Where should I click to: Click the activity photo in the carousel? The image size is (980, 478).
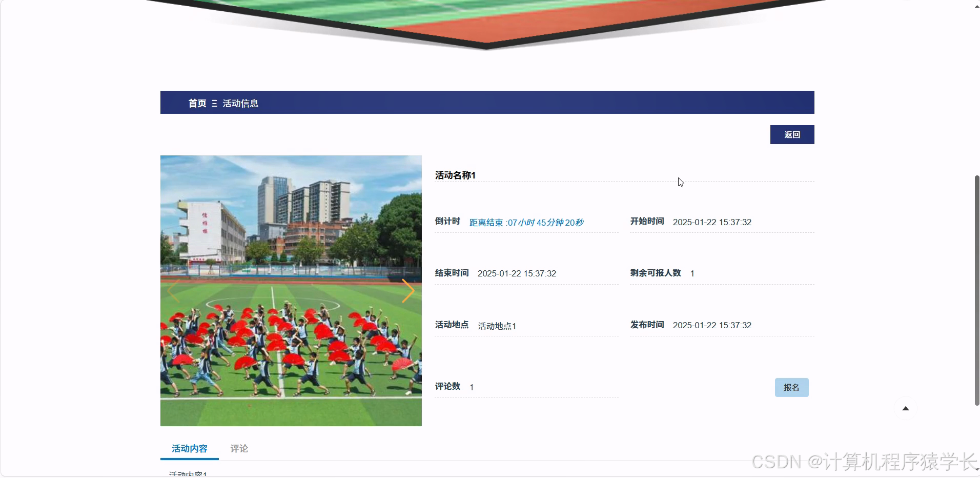coord(291,290)
